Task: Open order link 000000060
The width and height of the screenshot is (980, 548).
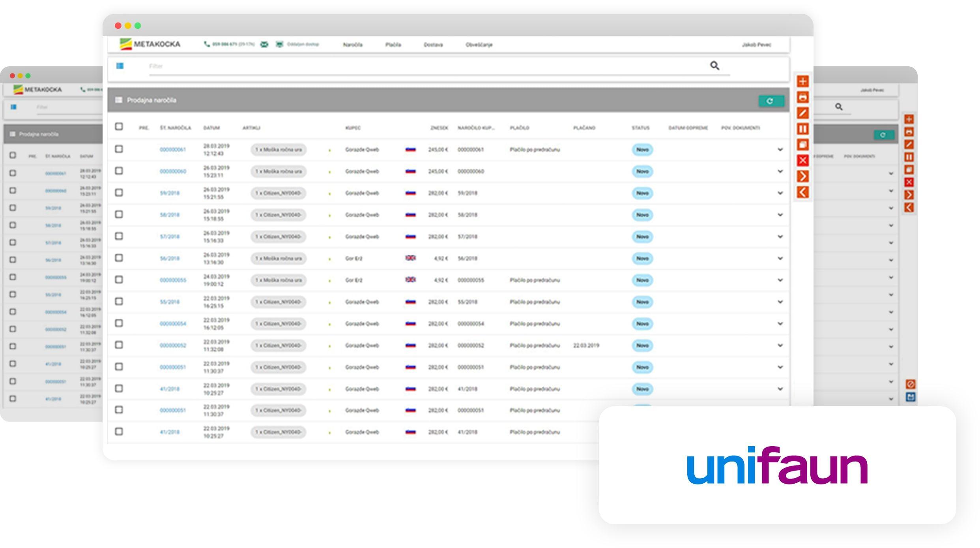Action: pyautogui.click(x=173, y=171)
